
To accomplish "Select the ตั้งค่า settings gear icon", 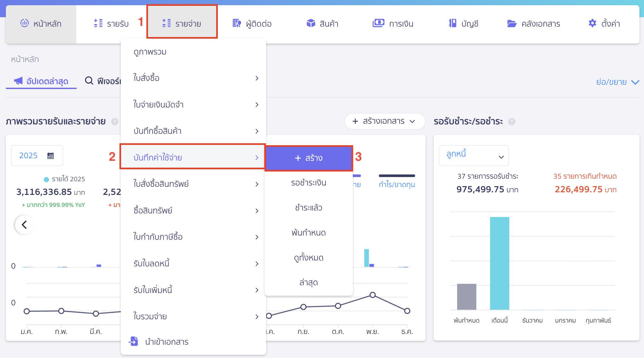I will click(592, 23).
